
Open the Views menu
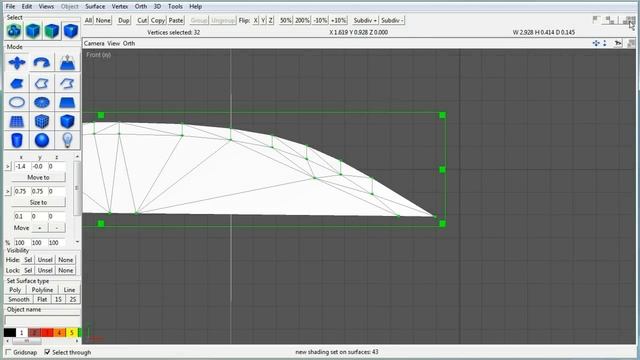pos(46,7)
